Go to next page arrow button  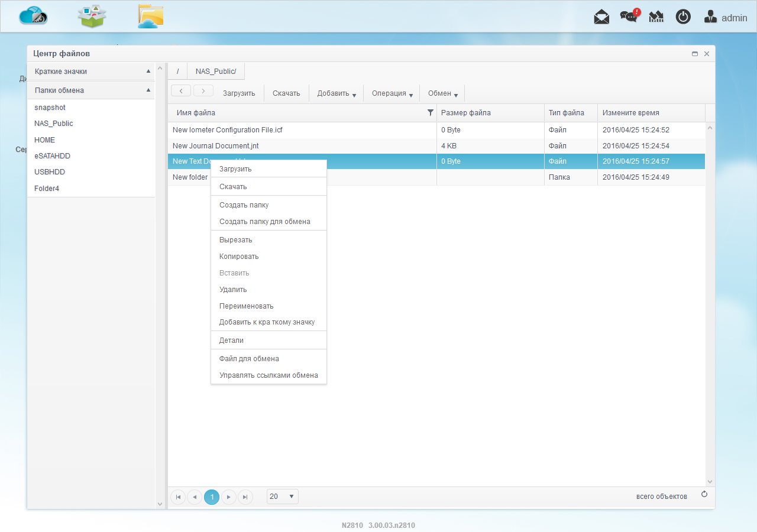tap(229, 497)
